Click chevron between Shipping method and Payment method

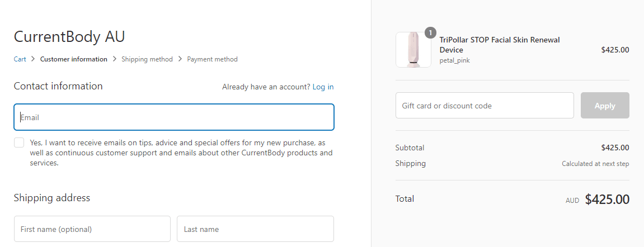click(180, 59)
